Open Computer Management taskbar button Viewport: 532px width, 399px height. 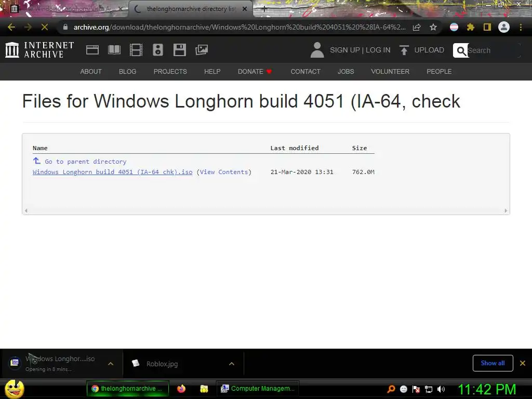coord(258,389)
